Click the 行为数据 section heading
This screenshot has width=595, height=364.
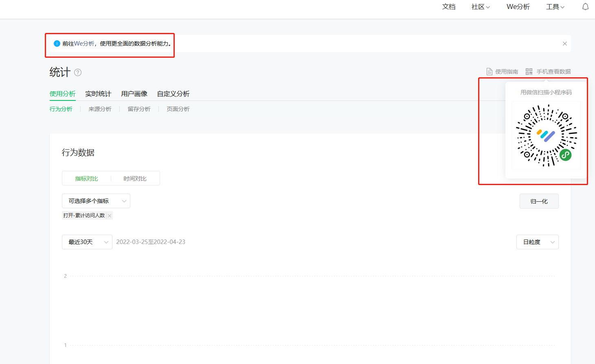coord(78,153)
